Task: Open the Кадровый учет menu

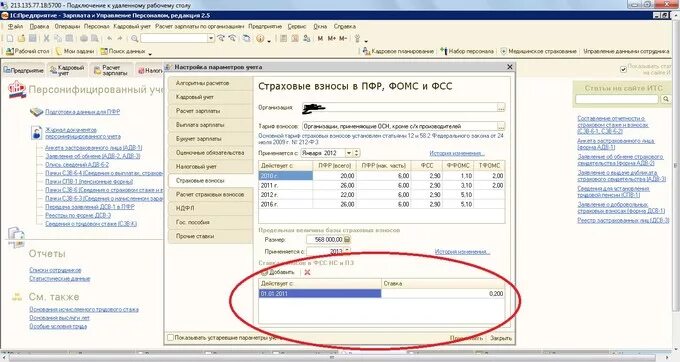Action: tap(132, 26)
